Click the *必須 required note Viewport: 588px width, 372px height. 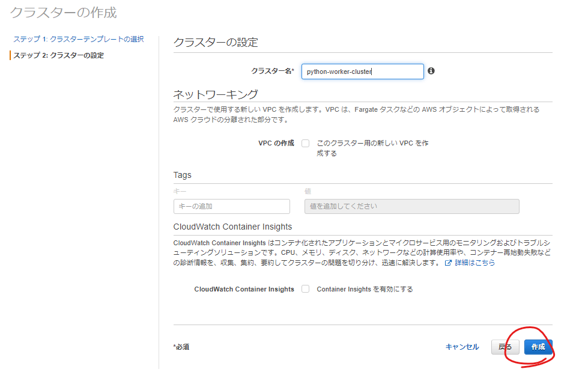[181, 347]
